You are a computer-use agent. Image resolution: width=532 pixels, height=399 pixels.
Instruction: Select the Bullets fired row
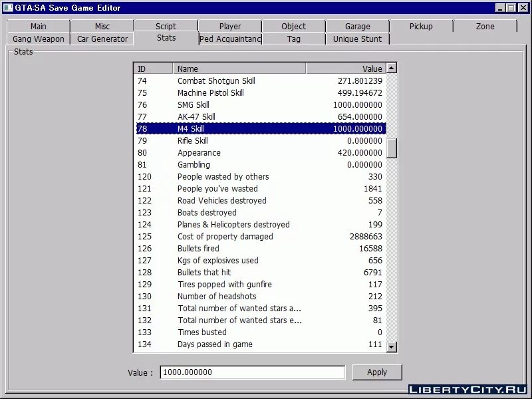261,248
